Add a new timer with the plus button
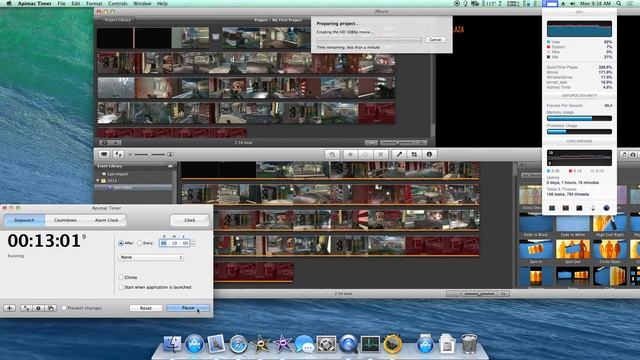 9,308
